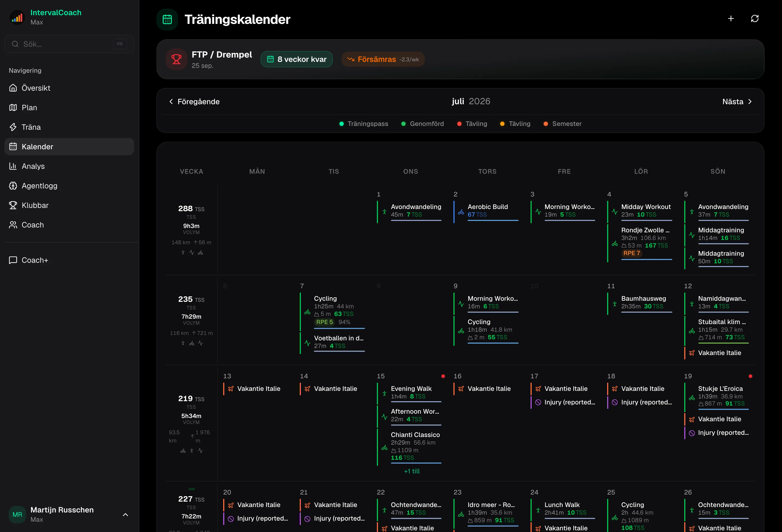Open Träna in navigation

coord(69,127)
